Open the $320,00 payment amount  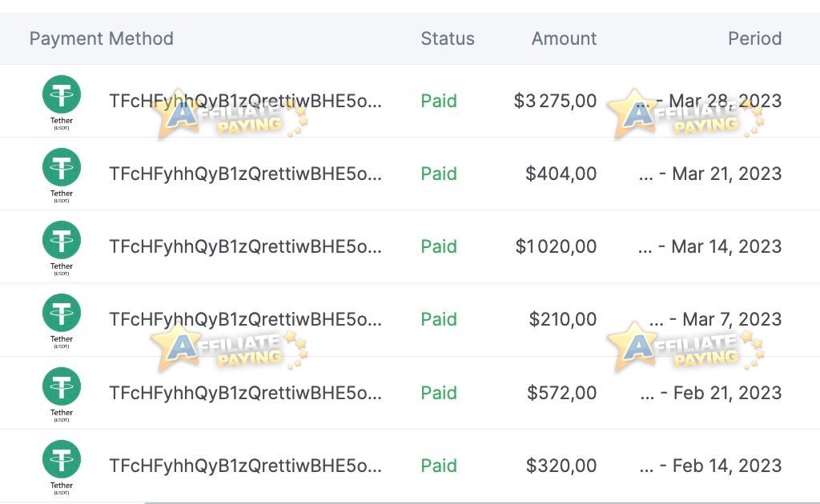(561, 466)
